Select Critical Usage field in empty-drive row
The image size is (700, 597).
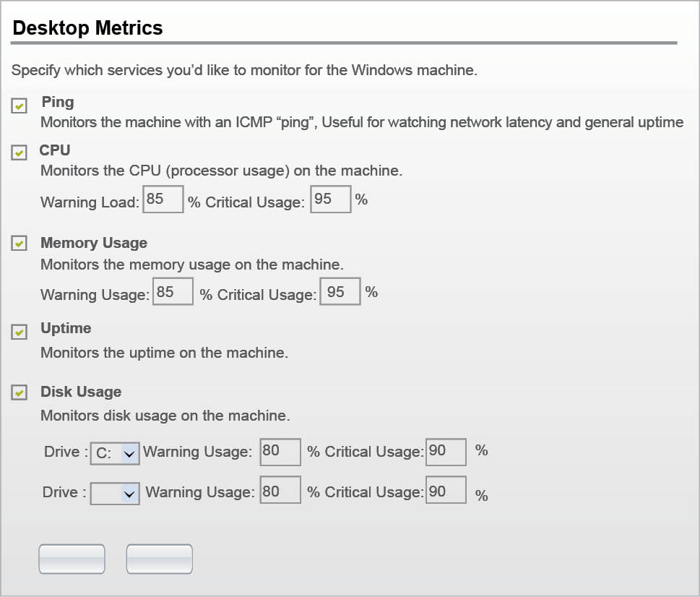[446, 492]
